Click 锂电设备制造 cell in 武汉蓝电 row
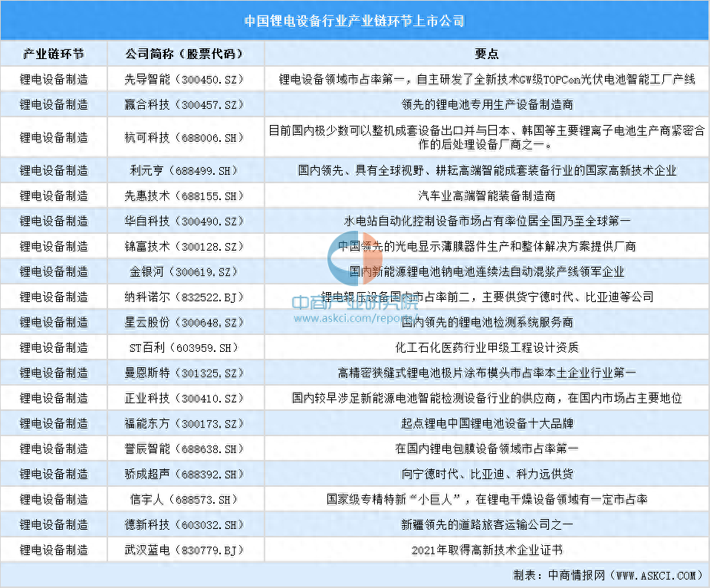 point(54,550)
